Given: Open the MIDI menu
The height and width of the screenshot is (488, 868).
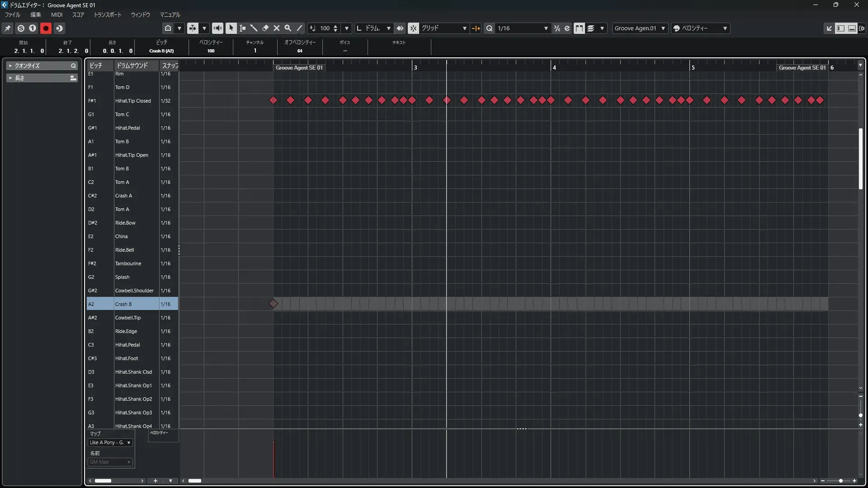Looking at the screenshot, I should click(57, 15).
